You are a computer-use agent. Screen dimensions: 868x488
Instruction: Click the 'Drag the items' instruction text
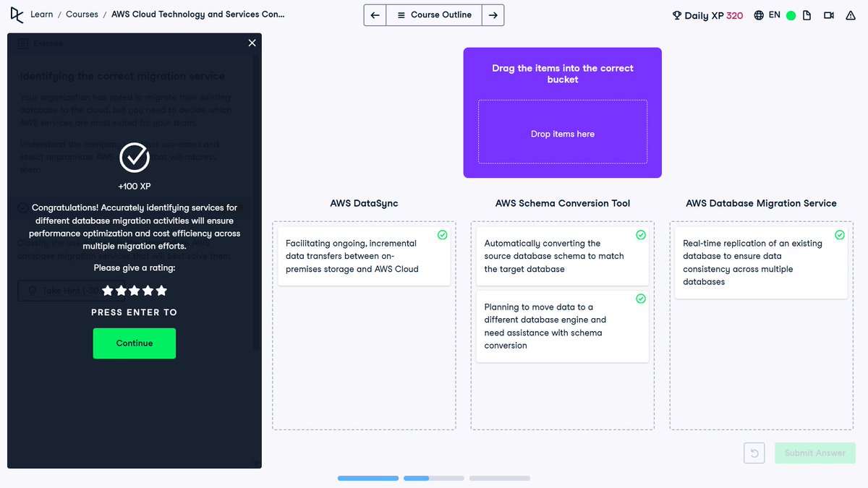pos(563,74)
